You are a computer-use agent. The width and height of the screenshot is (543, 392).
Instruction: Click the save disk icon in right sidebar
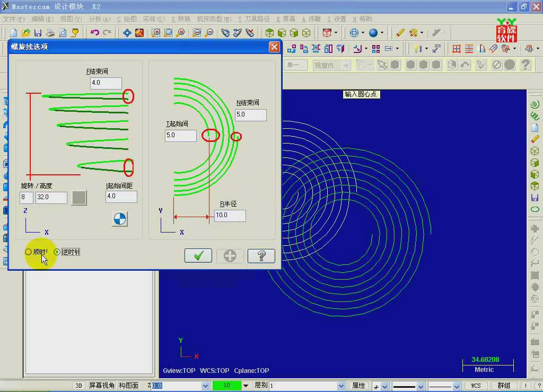(535, 198)
